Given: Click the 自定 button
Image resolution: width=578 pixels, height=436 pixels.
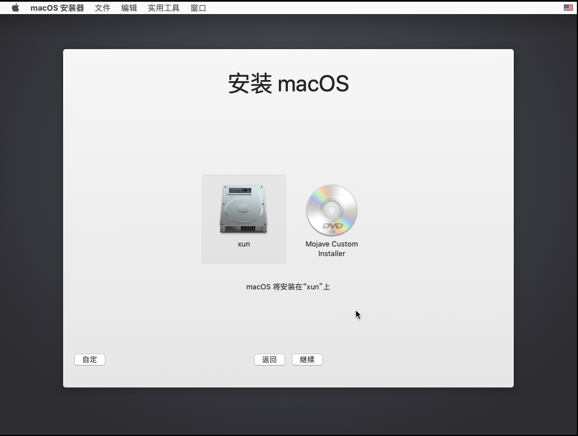Looking at the screenshot, I should pyautogui.click(x=90, y=359).
